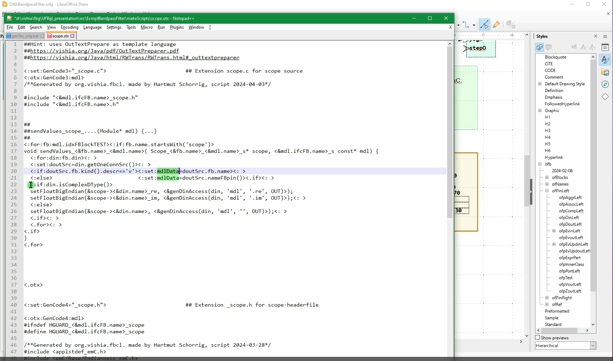Select the FollowedHyperlink style

(562, 104)
